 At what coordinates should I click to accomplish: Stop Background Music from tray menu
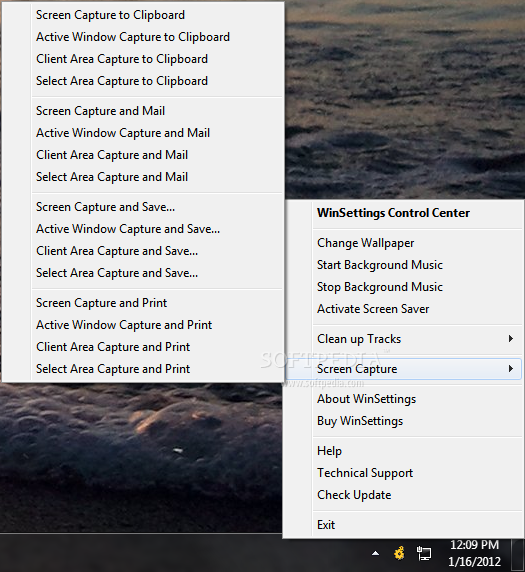click(404, 287)
